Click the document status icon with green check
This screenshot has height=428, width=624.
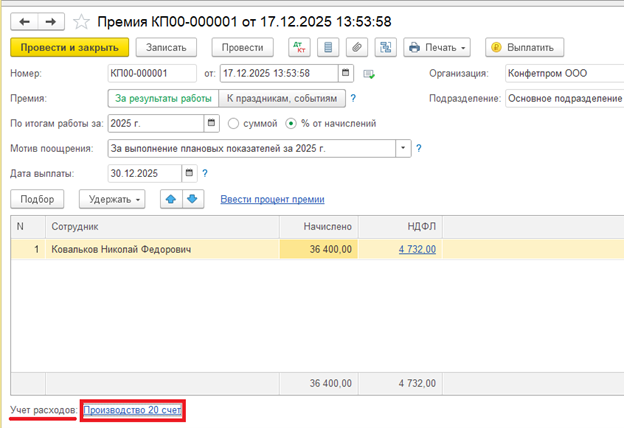(369, 74)
